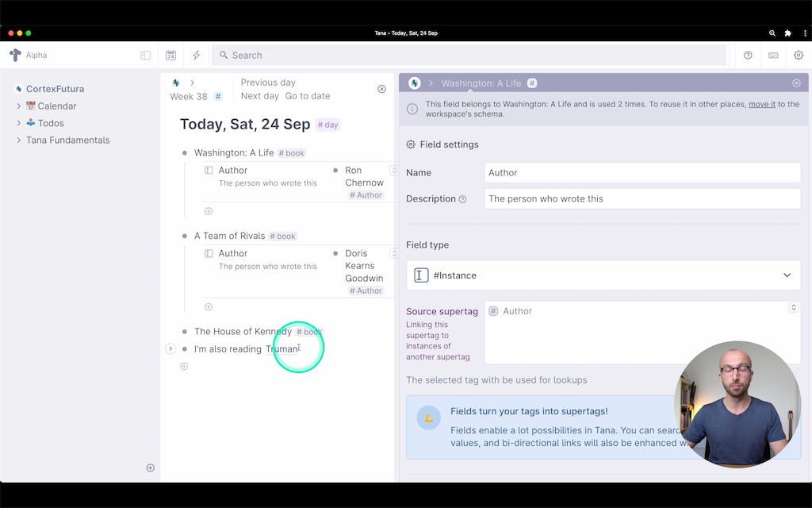Open CortexFutura workspace in sidebar

click(x=55, y=89)
